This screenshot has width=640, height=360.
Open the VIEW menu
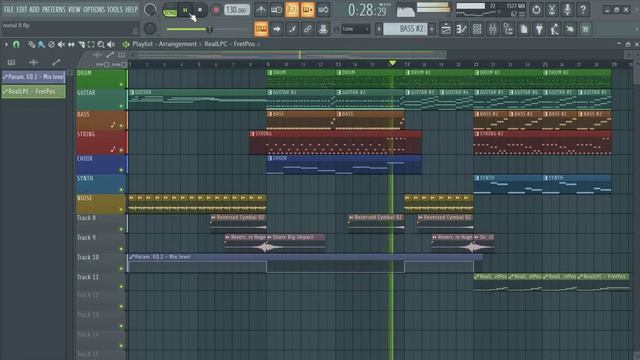click(x=74, y=9)
